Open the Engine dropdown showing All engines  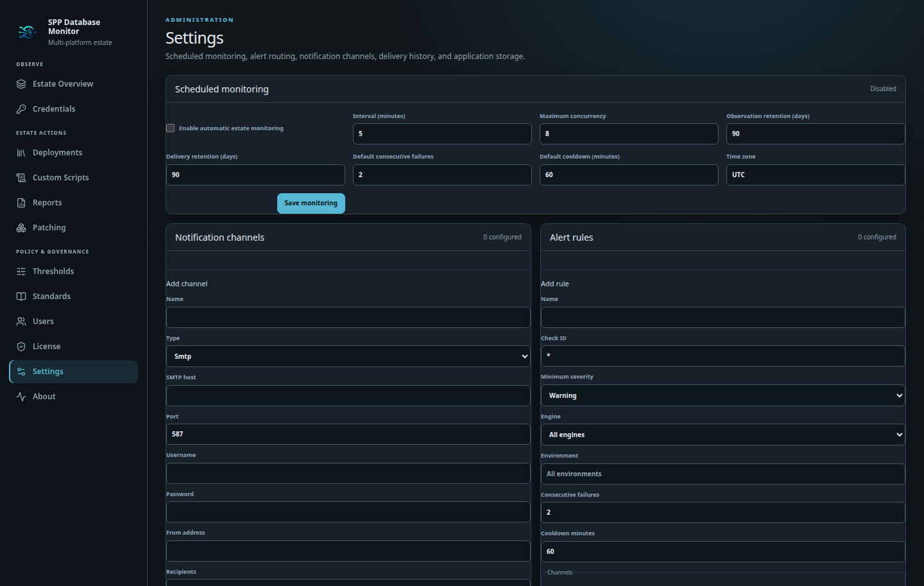pyautogui.click(x=723, y=435)
